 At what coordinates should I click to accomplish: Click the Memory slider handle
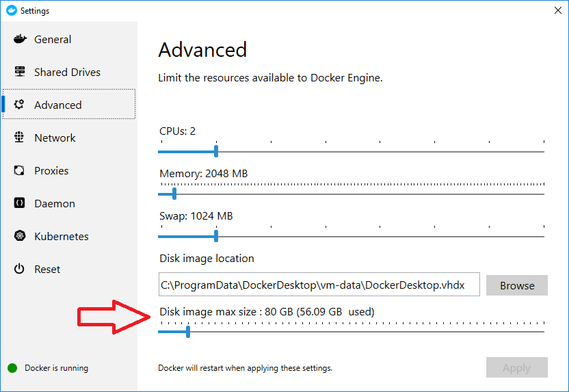[174, 194]
